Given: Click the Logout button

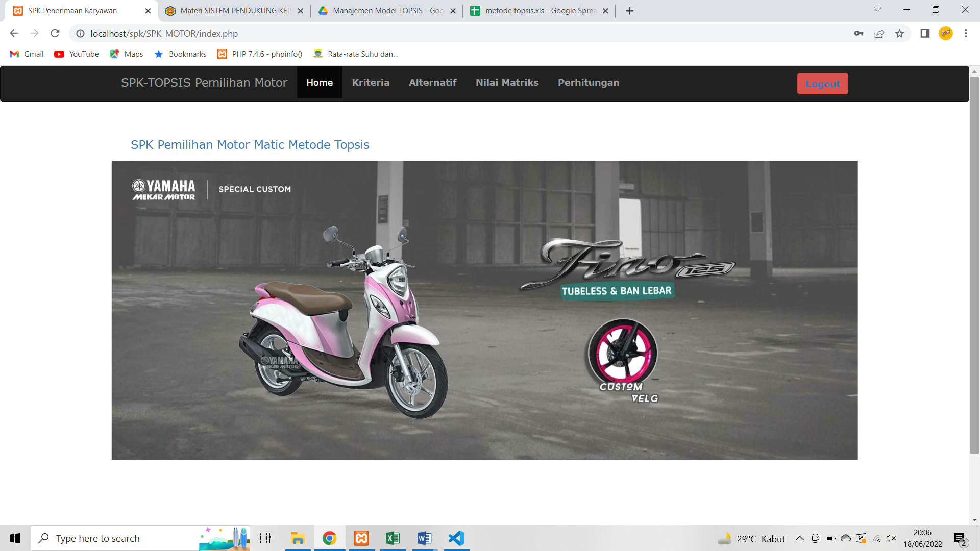Looking at the screenshot, I should click(x=822, y=83).
